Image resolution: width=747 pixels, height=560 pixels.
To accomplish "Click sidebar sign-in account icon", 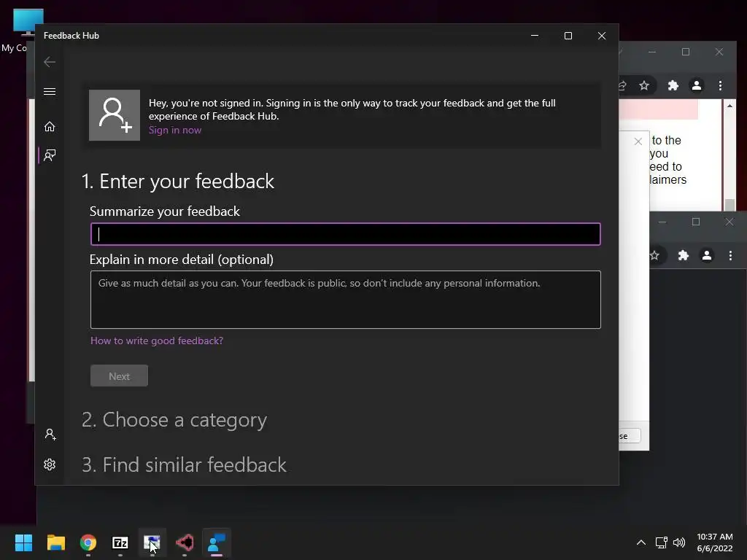I will [50, 435].
